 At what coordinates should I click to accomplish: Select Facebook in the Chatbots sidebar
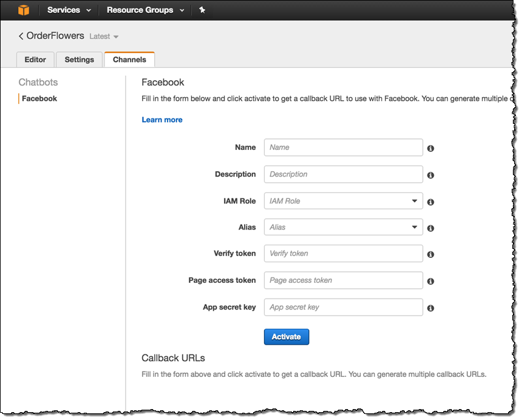click(39, 98)
